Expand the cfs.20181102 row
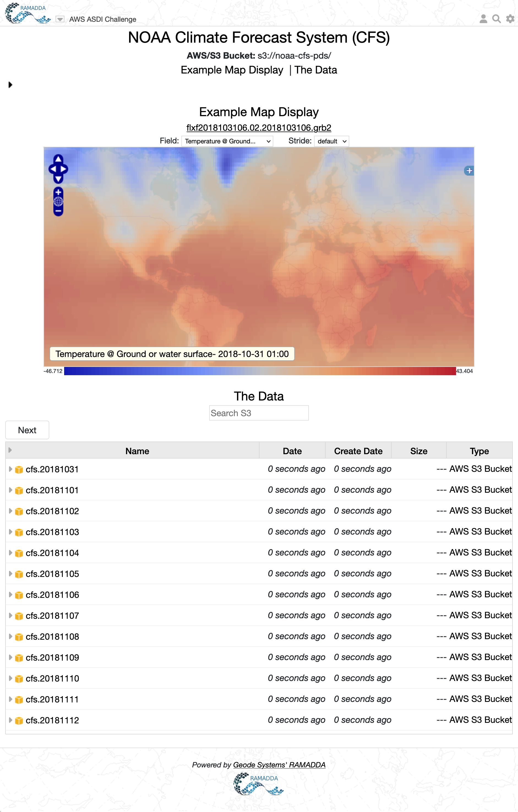 point(10,511)
